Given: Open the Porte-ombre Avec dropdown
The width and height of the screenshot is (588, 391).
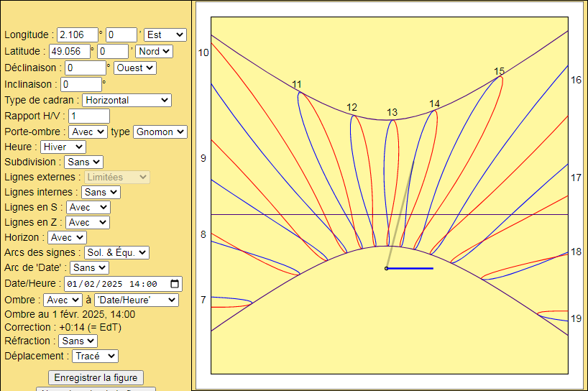Looking at the screenshot, I should (88, 132).
